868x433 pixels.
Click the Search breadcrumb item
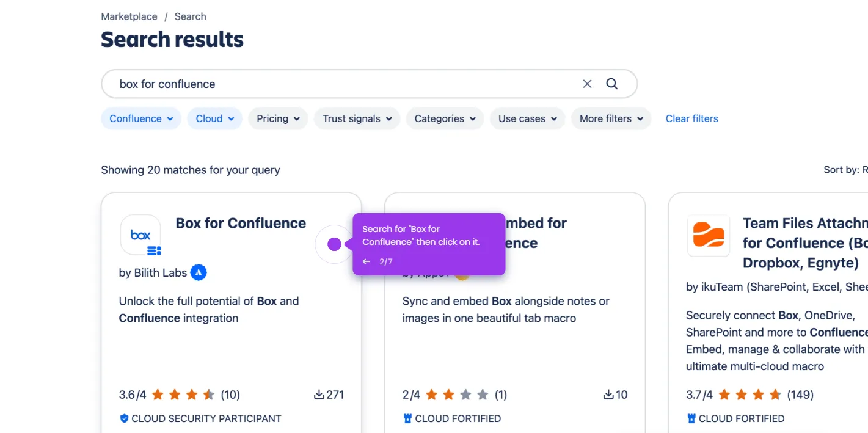pos(191,16)
